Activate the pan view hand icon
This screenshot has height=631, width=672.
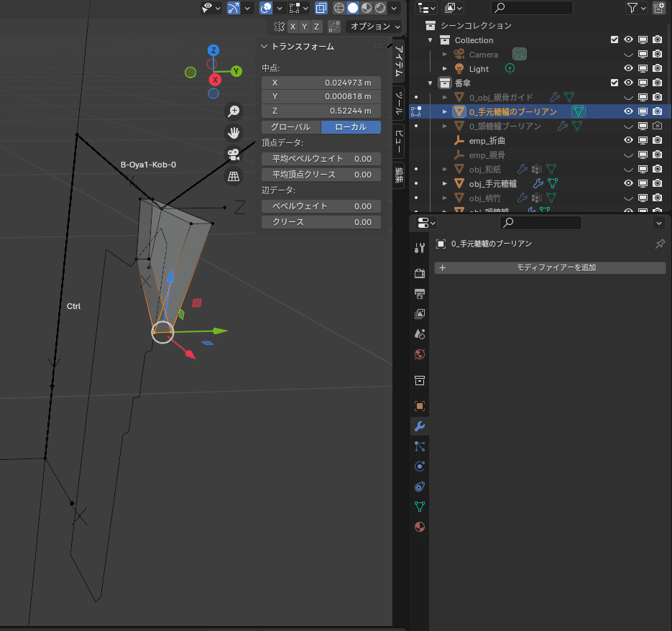(234, 133)
